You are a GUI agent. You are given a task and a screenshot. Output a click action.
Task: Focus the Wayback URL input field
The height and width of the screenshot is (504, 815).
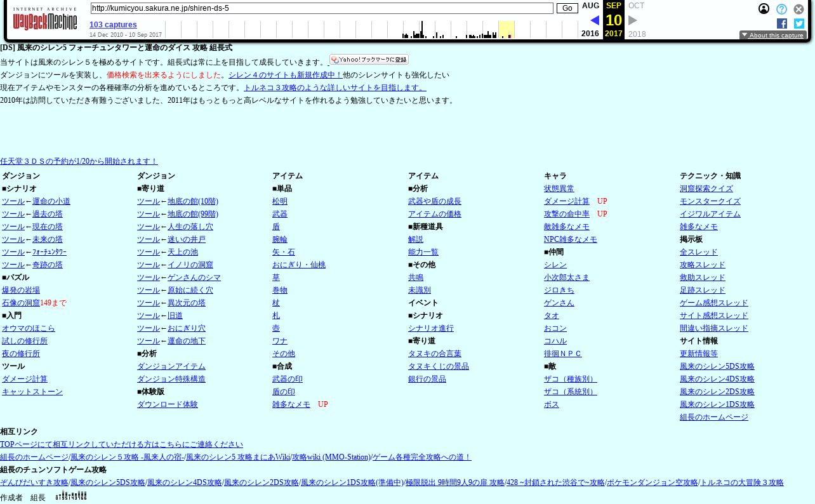322,8
